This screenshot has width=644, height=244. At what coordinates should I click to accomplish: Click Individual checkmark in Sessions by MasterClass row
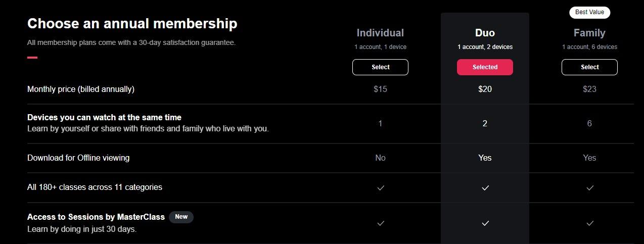tap(381, 223)
